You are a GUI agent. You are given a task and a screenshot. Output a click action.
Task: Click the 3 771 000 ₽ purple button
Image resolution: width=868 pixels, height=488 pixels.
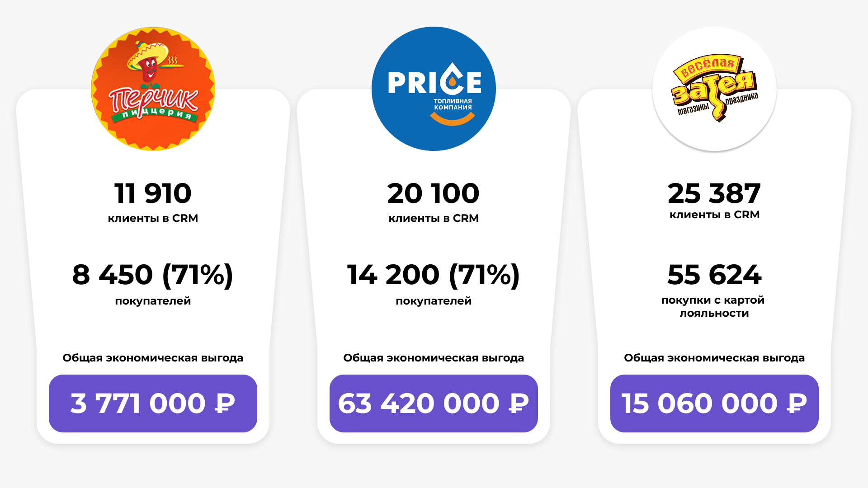[x=153, y=404]
